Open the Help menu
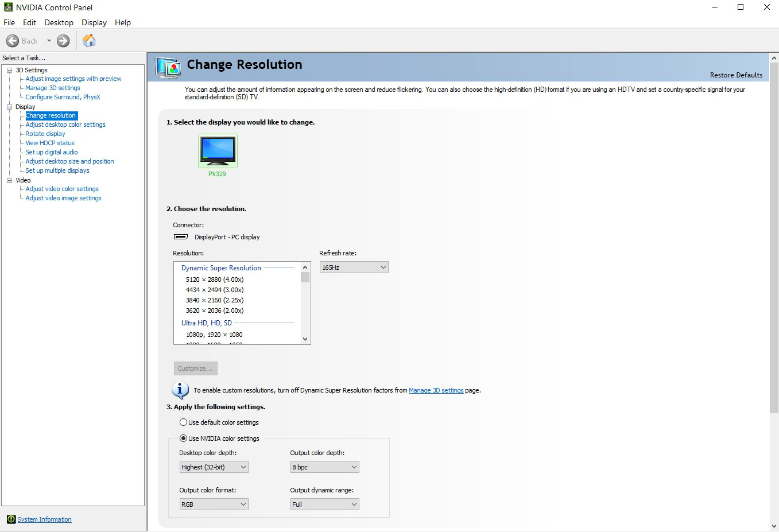Screen dimensions: 779x532 123,22
